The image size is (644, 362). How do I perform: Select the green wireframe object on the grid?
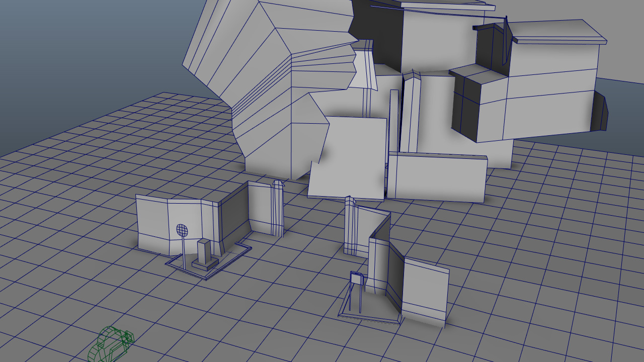[x=111, y=344]
